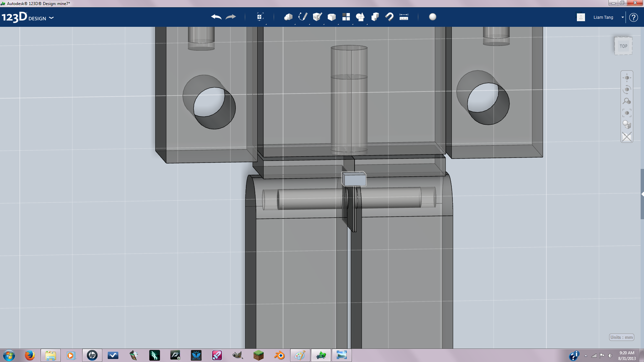The width and height of the screenshot is (644, 362).
Task: Open Blender from the taskbar
Action: coord(279,355)
